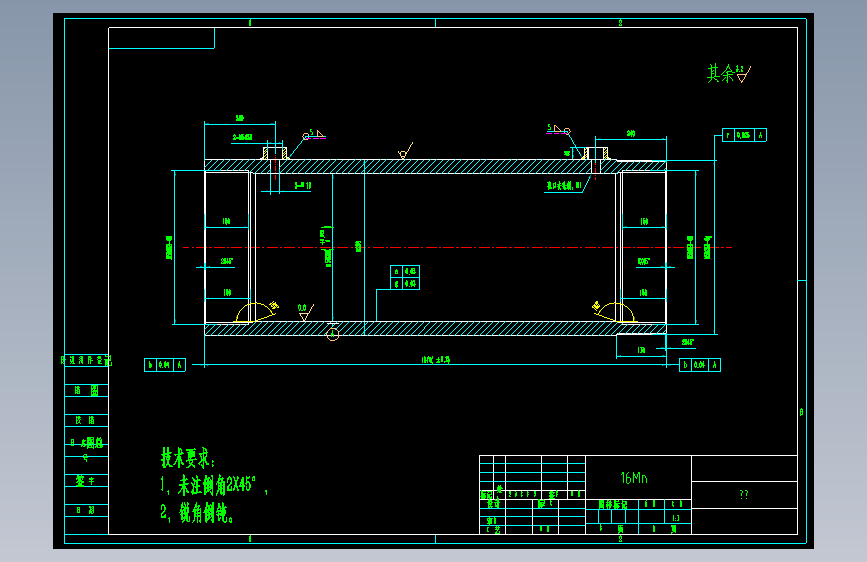Select the left weld symbol marked 5
The image size is (867, 562).
pyautogui.click(x=314, y=134)
